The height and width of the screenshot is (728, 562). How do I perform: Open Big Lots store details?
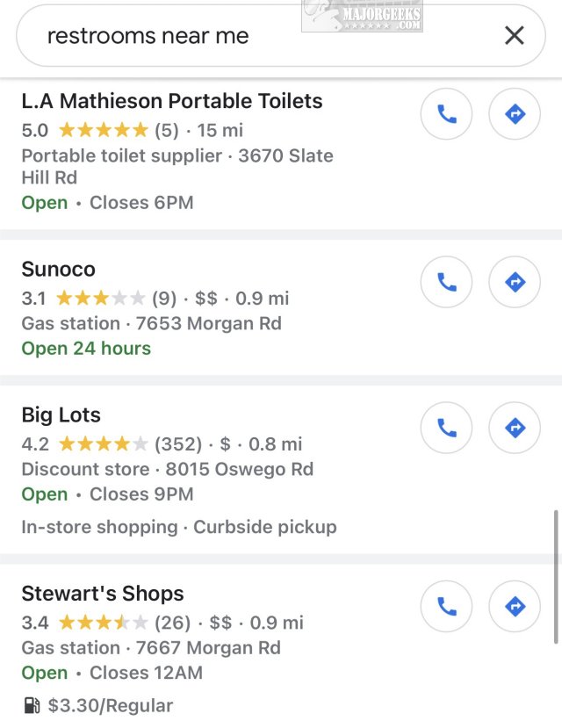click(x=60, y=414)
